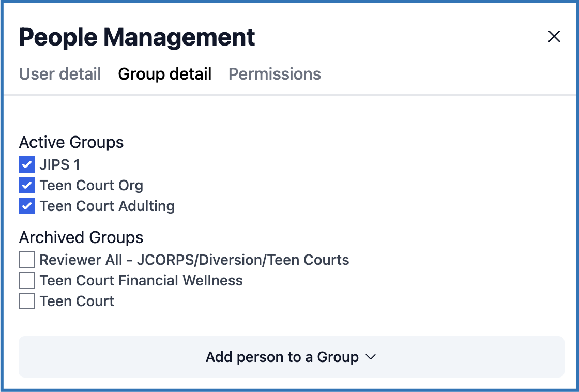The height and width of the screenshot is (392, 579).
Task: Check the Teen Court Financial Wellness box
Action: (27, 280)
